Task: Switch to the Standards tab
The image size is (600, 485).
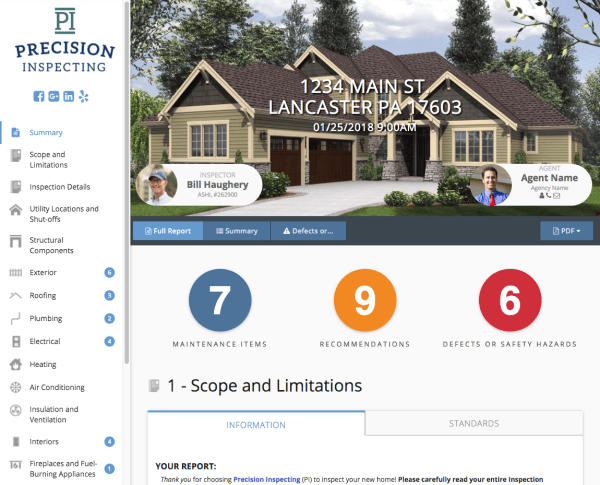Action: 474,423
